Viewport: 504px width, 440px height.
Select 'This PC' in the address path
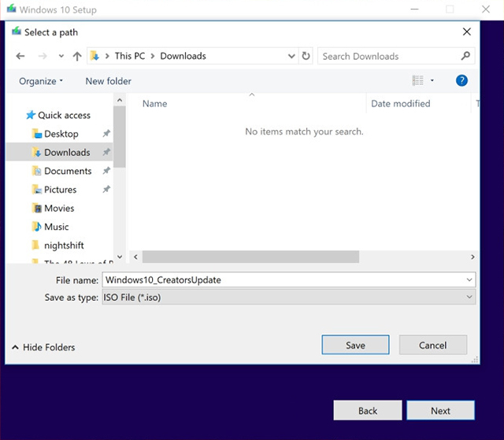pos(130,56)
